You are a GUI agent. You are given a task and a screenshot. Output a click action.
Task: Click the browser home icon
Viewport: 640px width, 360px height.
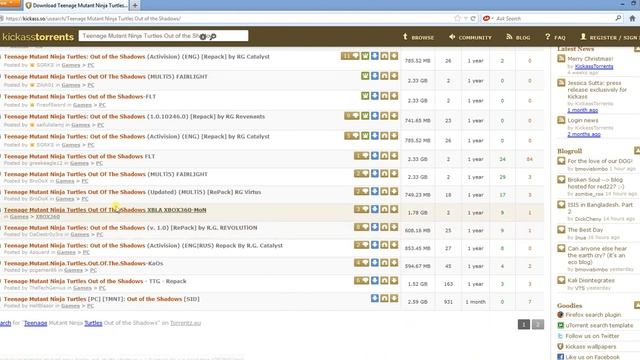click(632, 18)
